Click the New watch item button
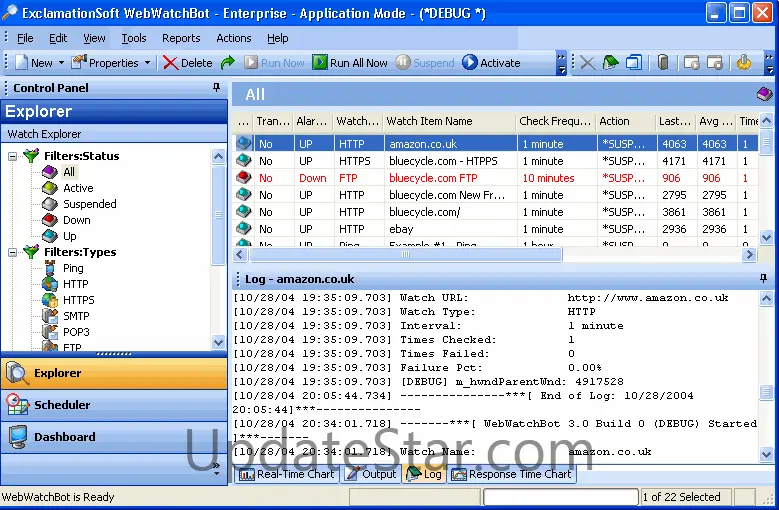This screenshot has height=510, width=779. pos(33,63)
